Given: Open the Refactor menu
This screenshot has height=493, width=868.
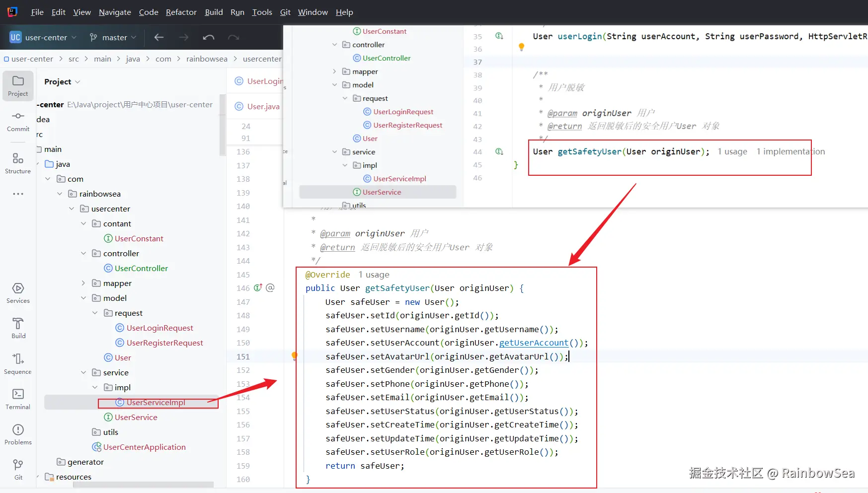Looking at the screenshot, I should [x=181, y=12].
